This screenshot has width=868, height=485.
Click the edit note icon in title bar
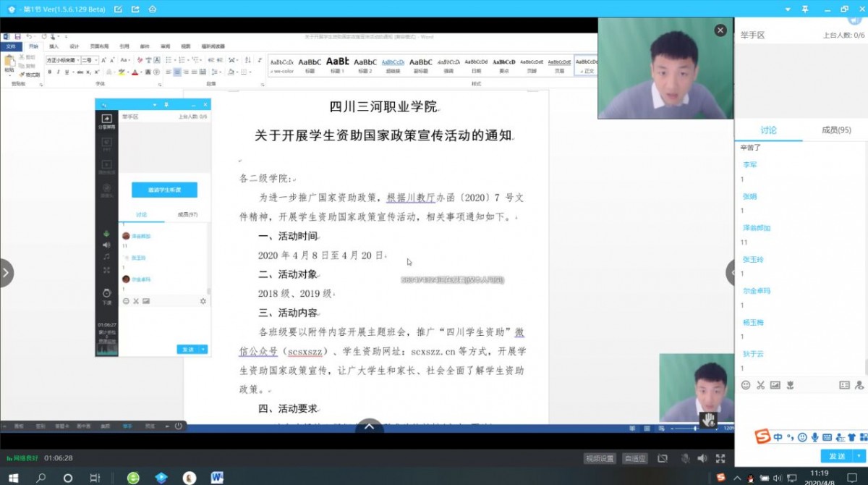(118, 9)
